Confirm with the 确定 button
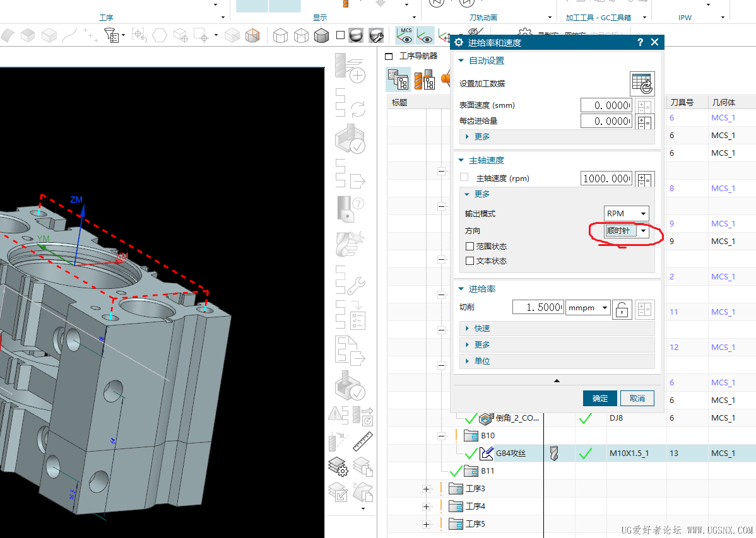 coord(599,399)
